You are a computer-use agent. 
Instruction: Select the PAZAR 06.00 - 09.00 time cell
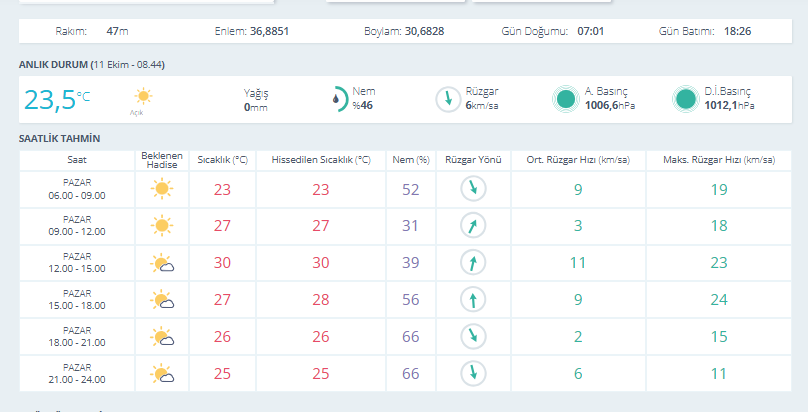77,189
